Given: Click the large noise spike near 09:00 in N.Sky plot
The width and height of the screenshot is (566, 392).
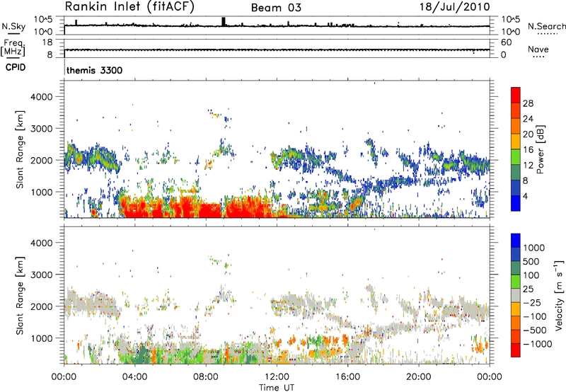Looking at the screenshot, I should [224, 22].
